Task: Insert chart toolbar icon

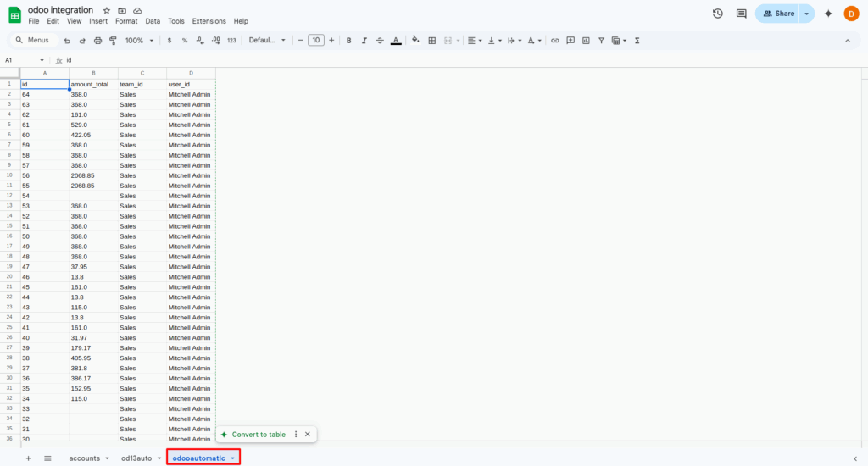Action: (587, 41)
